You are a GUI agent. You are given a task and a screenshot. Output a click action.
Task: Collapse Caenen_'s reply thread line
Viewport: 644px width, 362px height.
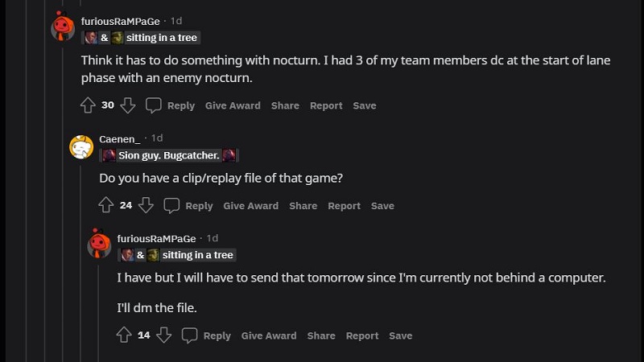point(81,263)
